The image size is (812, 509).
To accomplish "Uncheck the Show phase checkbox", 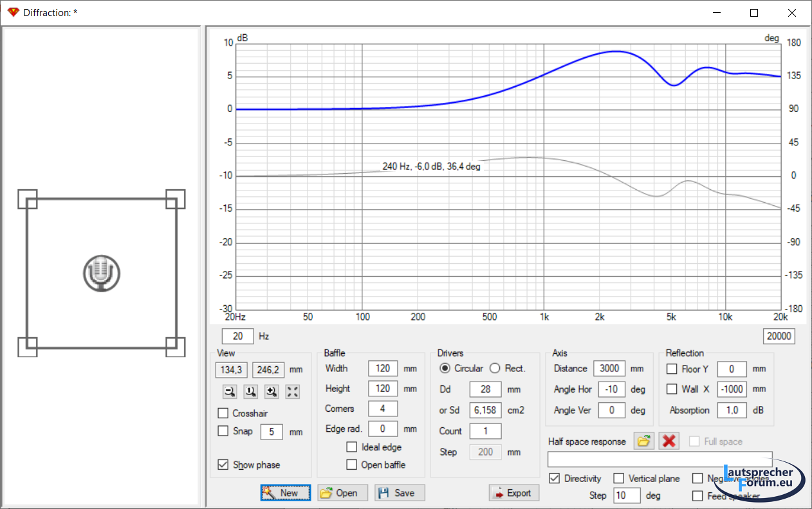I will [x=223, y=465].
